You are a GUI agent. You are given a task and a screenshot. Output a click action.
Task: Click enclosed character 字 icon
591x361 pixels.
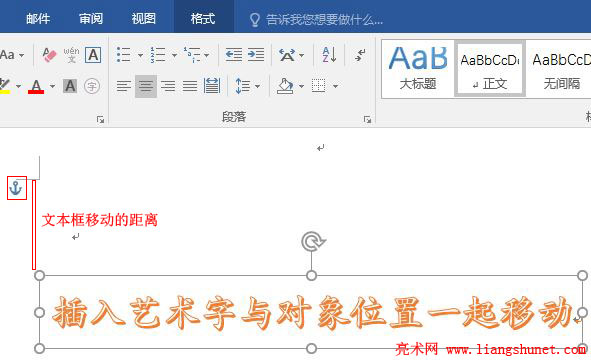[x=92, y=86]
